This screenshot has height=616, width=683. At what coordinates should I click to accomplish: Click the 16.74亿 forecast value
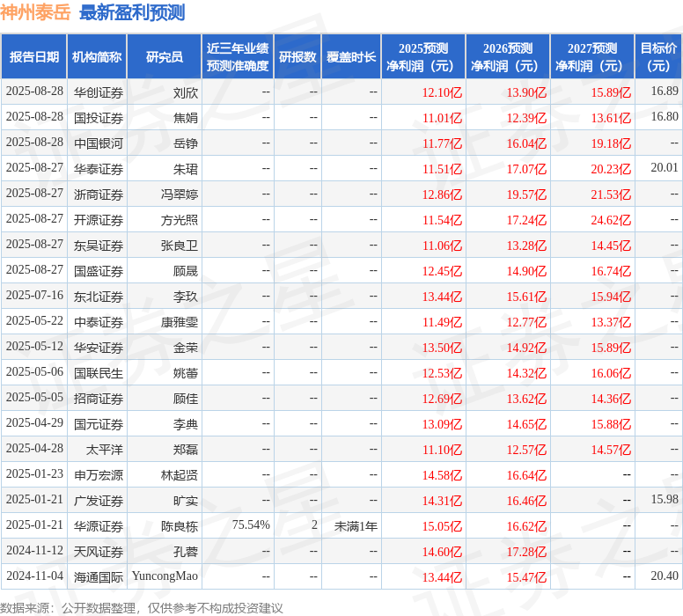tap(611, 271)
